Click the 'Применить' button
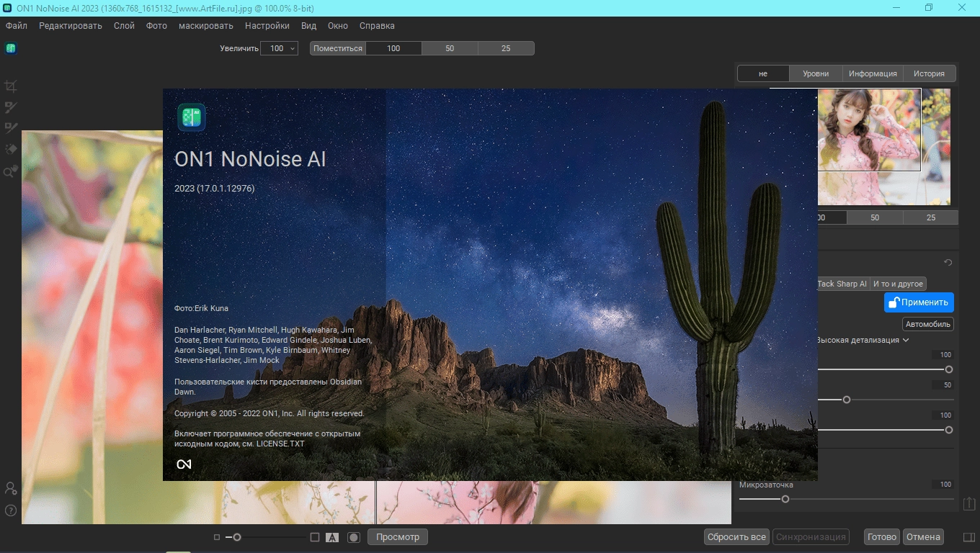Viewport: 980px width, 553px height. pos(919,302)
